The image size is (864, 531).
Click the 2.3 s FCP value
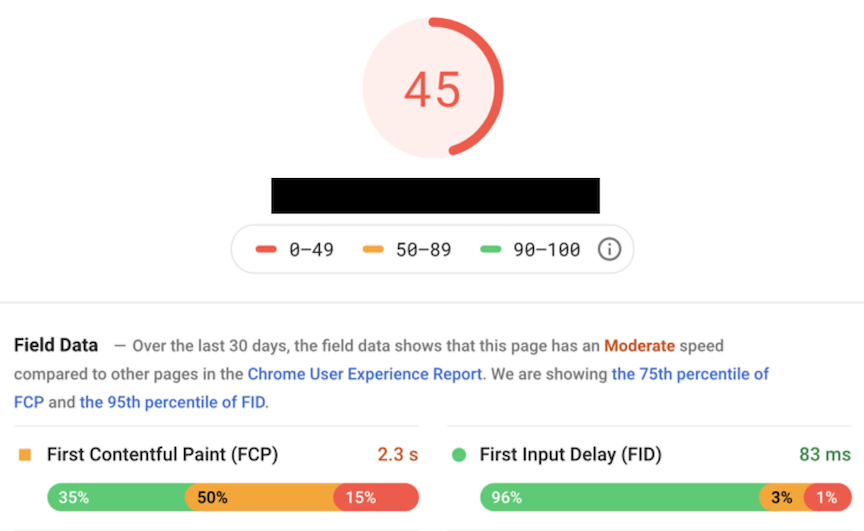[397, 454]
